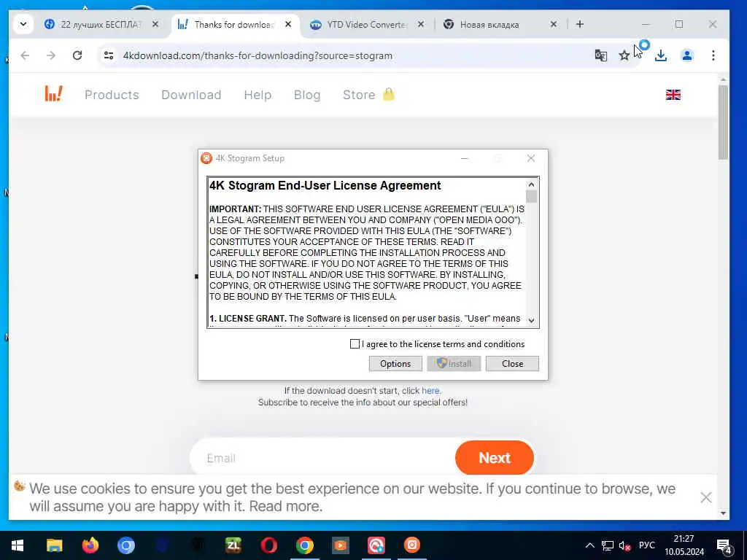Open the Windows Start menu
The image size is (747, 560).
coord(18,545)
